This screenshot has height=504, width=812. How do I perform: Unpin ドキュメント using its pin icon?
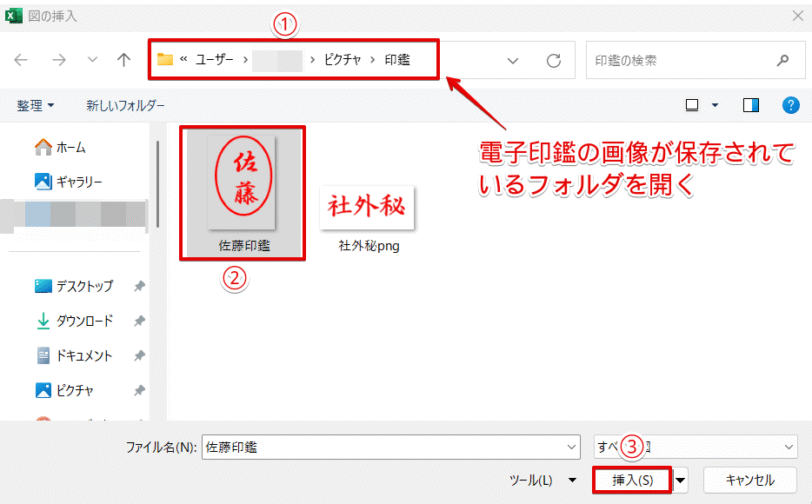click(139, 356)
